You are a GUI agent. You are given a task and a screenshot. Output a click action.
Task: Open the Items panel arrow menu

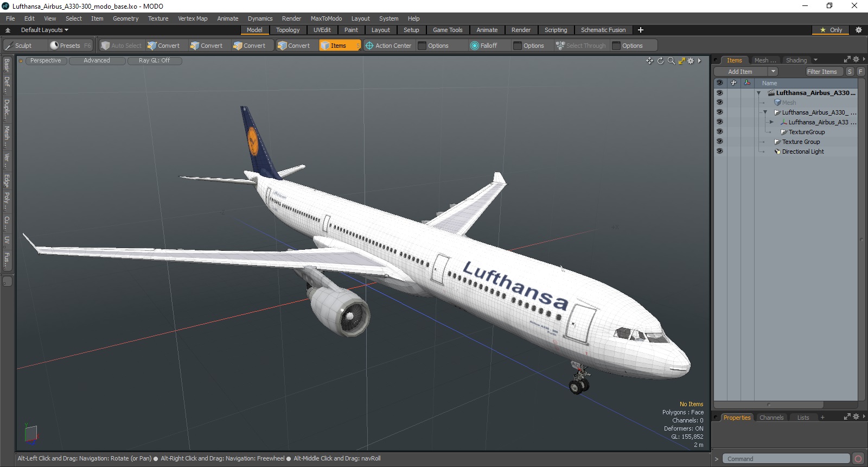point(864,60)
